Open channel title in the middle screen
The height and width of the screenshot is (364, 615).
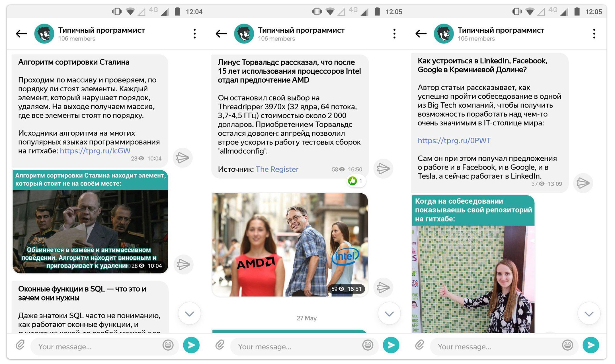pyautogui.click(x=301, y=30)
